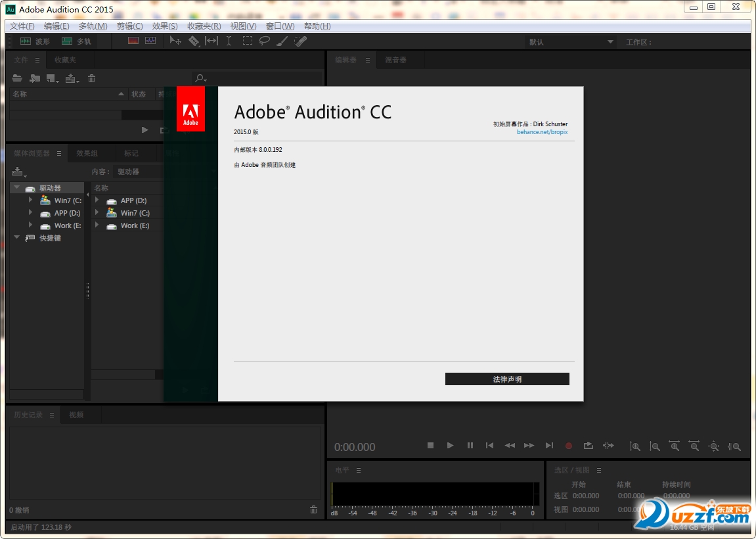Open the 历史记录 panel menu icon
Image resolution: width=756 pixels, height=539 pixels.
(x=52, y=415)
